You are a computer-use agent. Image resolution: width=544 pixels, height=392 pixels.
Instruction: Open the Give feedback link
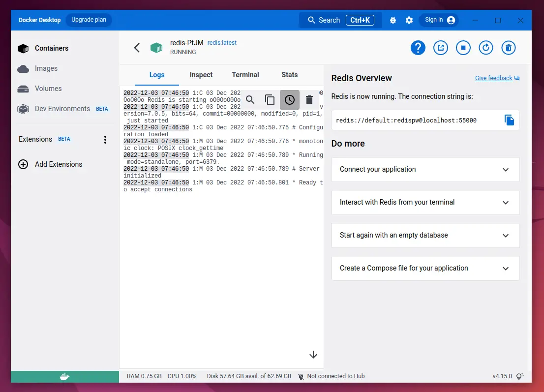[493, 78]
